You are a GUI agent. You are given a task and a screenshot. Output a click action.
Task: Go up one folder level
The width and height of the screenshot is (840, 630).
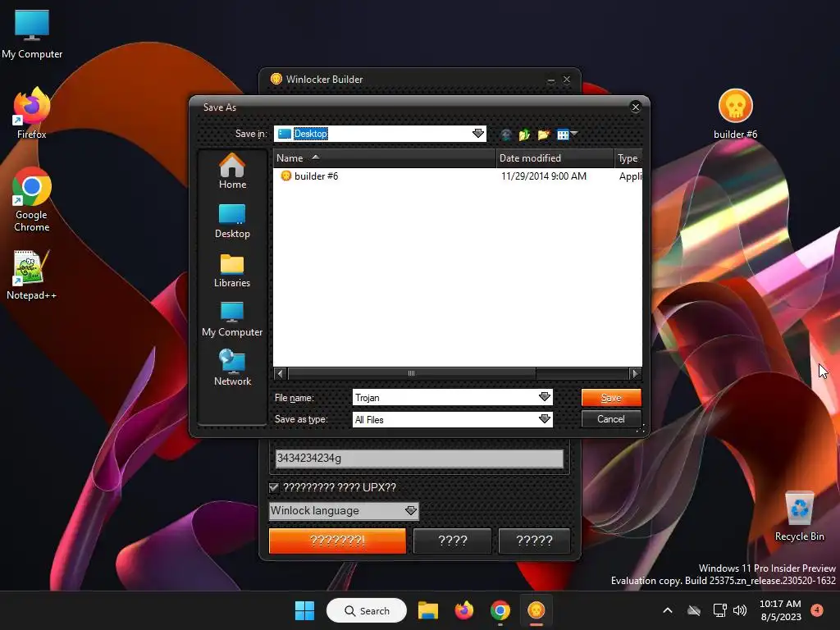524,135
